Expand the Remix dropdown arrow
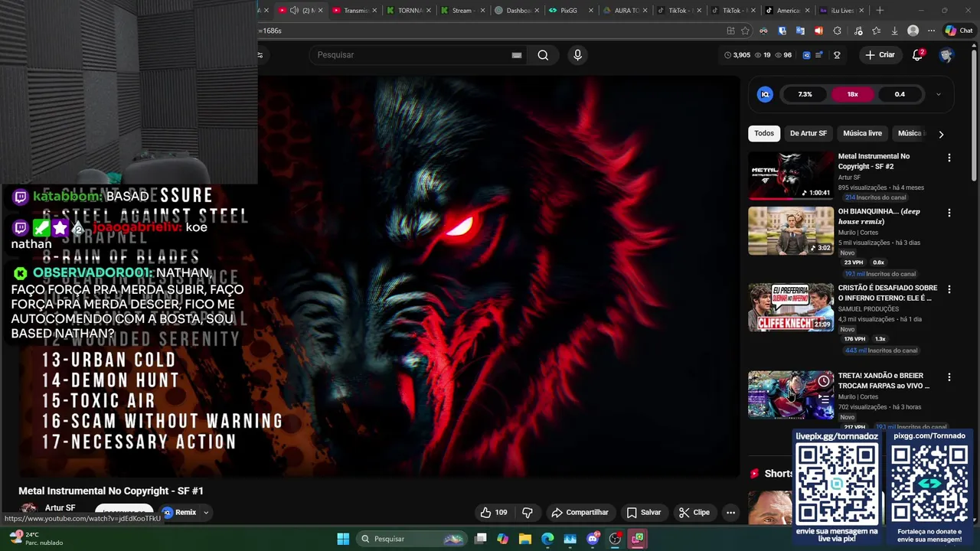 pos(205,513)
